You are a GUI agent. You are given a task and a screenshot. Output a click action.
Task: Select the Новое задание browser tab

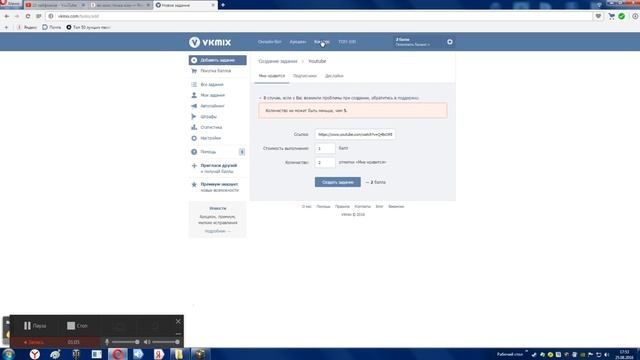[x=185, y=5]
